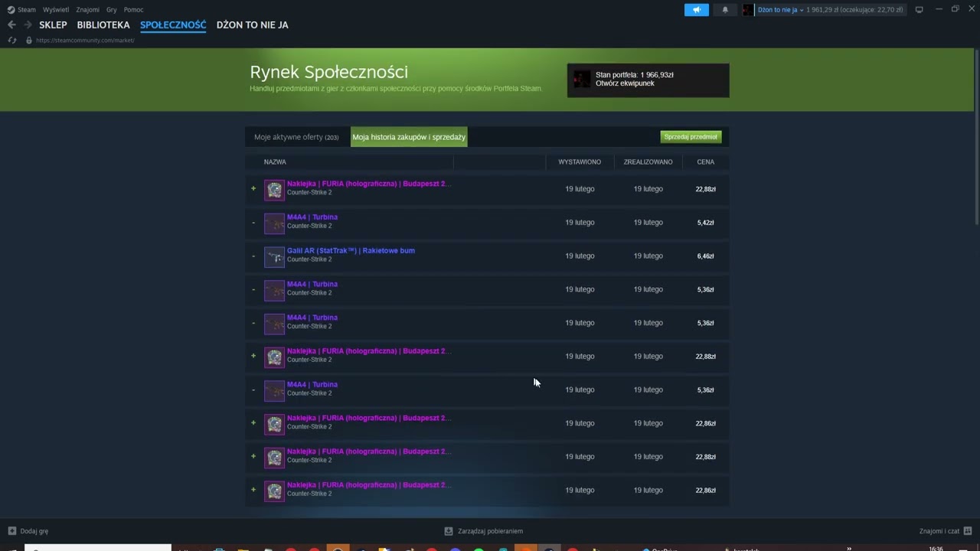Open Zarządzaj pobieraniem
Image resolution: width=980 pixels, height=551 pixels.
click(x=490, y=531)
